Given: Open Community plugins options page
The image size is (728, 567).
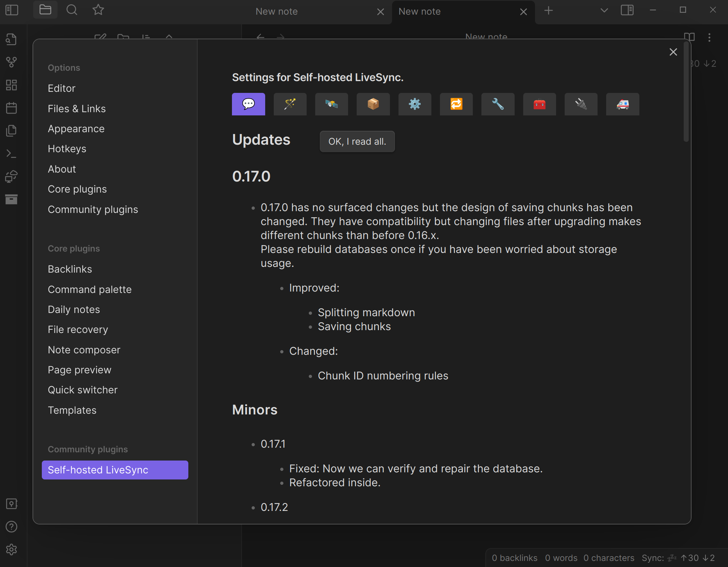Looking at the screenshot, I should coord(115,209).
